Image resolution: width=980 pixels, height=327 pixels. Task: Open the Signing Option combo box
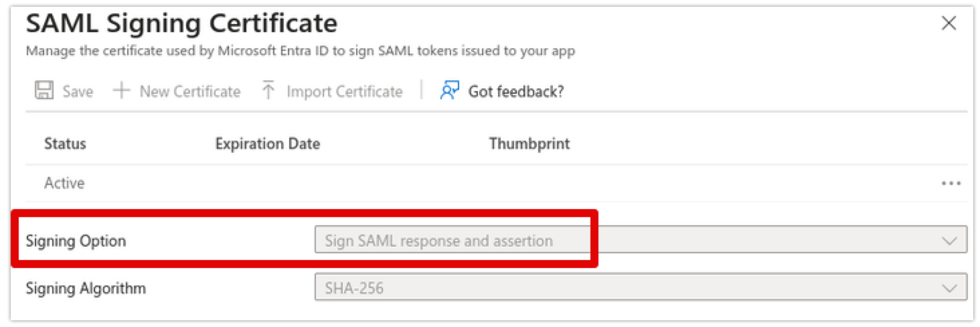(629, 241)
